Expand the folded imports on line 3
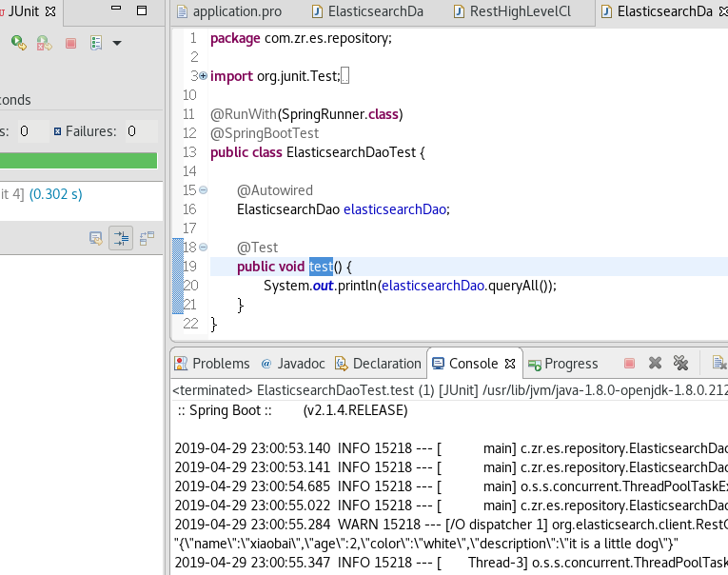This screenshot has width=728, height=575. (204, 76)
